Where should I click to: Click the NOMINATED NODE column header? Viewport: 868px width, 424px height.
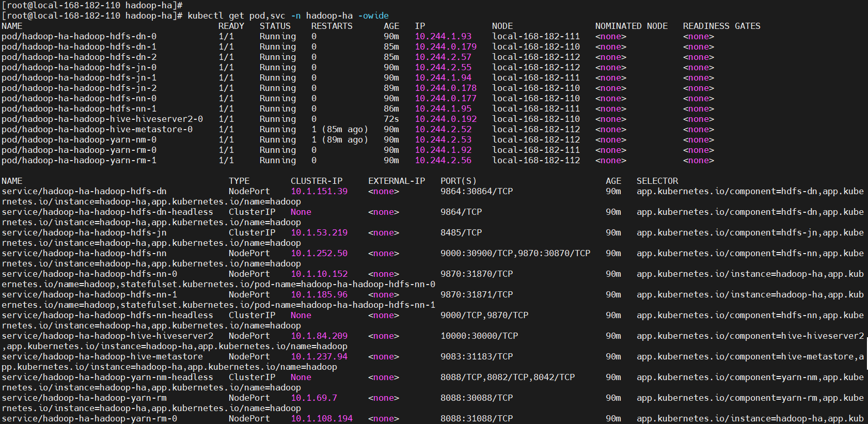click(x=632, y=26)
